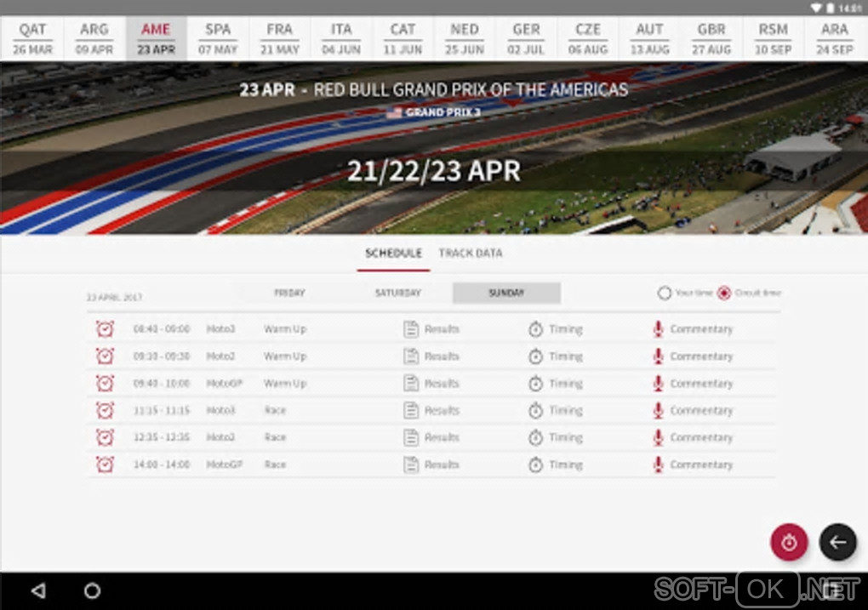Set alarm for the 12:35 race
868x610 pixels.
coord(106,437)
